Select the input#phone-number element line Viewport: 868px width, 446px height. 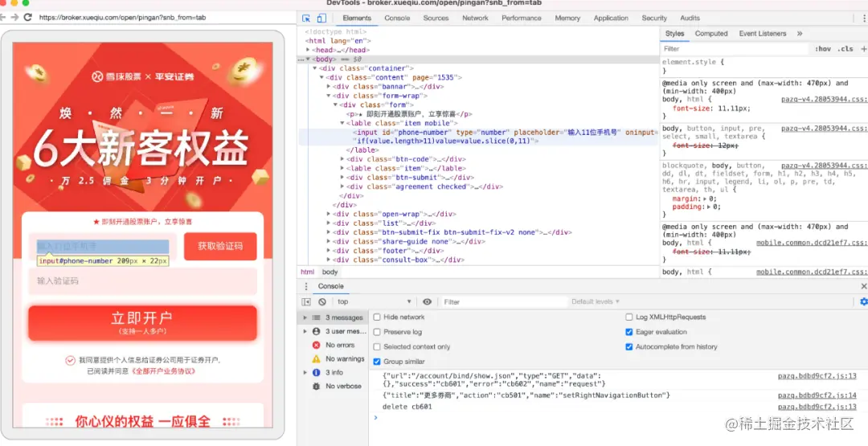pyautogui.click(x=479, y=137)
